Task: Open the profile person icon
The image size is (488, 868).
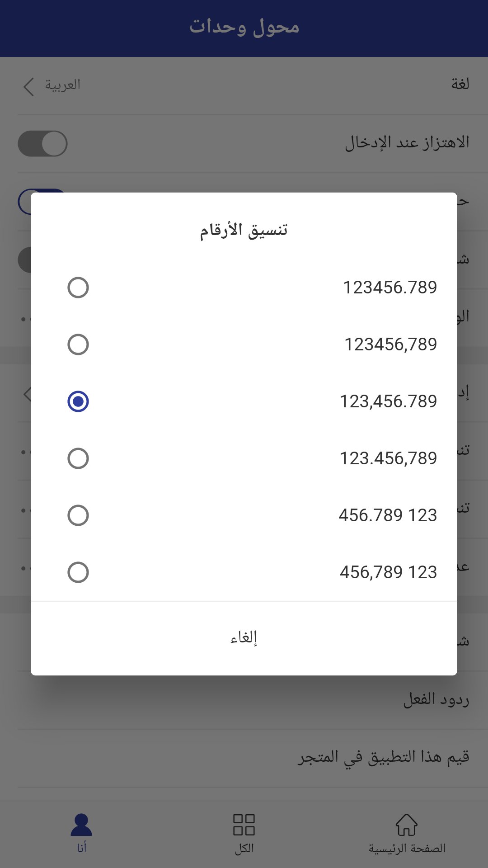Action: [81, 825]
